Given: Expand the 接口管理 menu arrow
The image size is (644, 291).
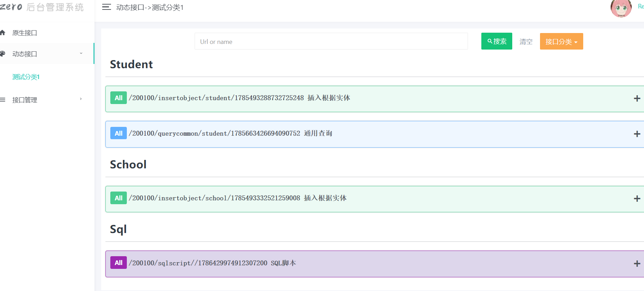Looking at the screenshot, I should (81, 99).
